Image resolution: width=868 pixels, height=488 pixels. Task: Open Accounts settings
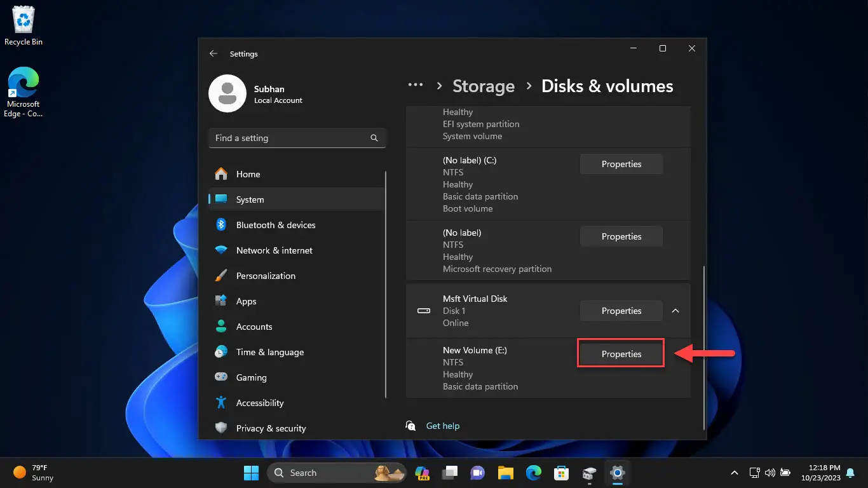tap(297, 327)
